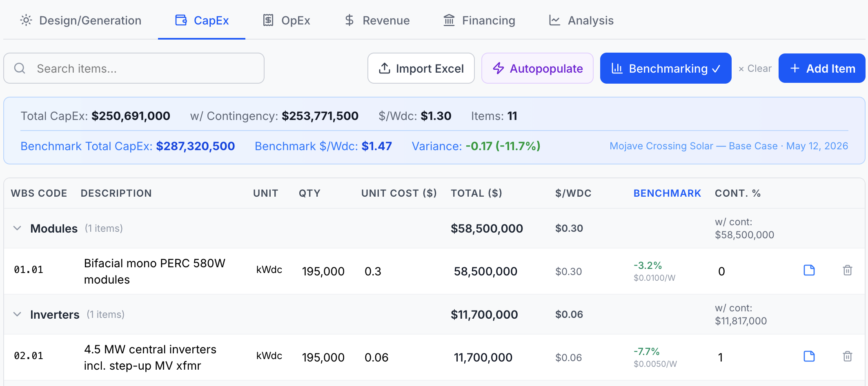This screenshot has width=868, height=386.
Task: Click the Variance -0.17 (-11.7%) value
Action: 503,146
